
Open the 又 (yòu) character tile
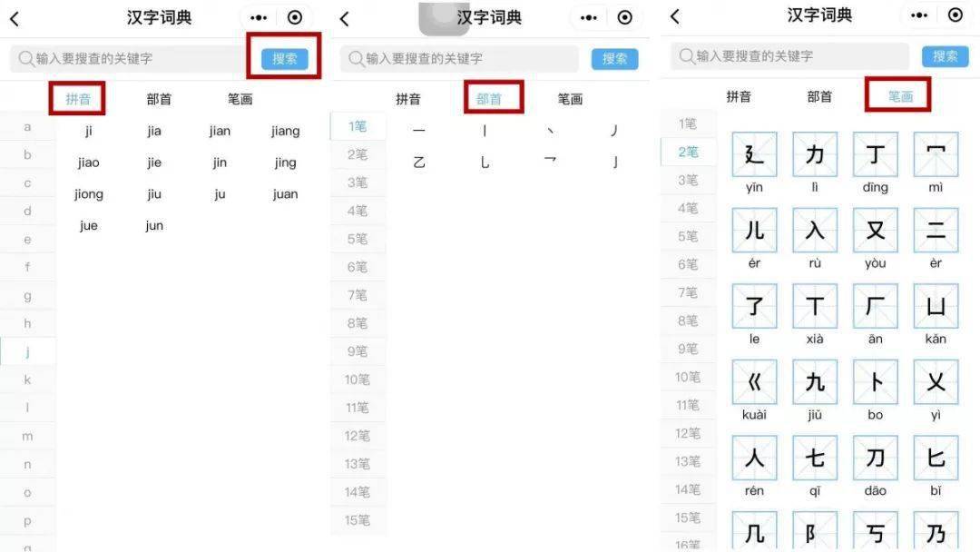(x=875, y=230)
